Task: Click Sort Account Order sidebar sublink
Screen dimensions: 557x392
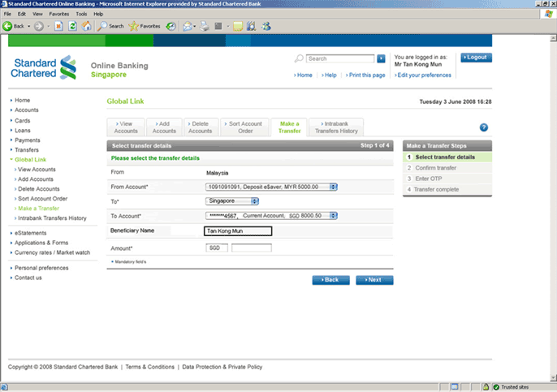Action: point(42,199)
